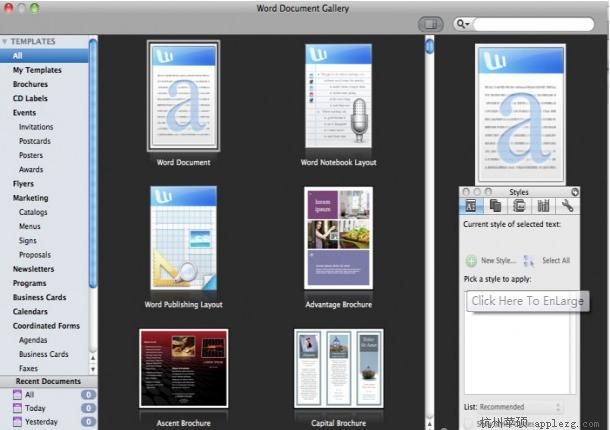Screen dimensions: 610x430
Task: Click the Recent Documents header
Action: pos(48,381)
